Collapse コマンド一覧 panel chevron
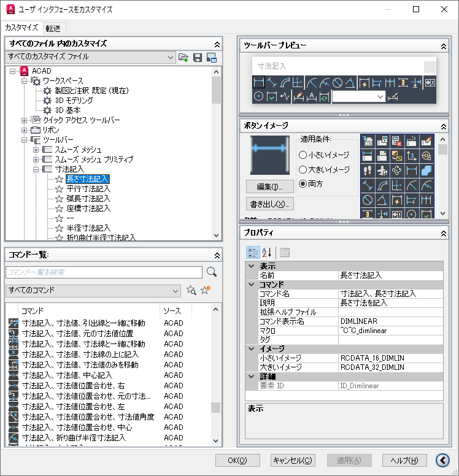Image resolution: width=459 pixels, height=476 pixels. [x=217, y=256]
